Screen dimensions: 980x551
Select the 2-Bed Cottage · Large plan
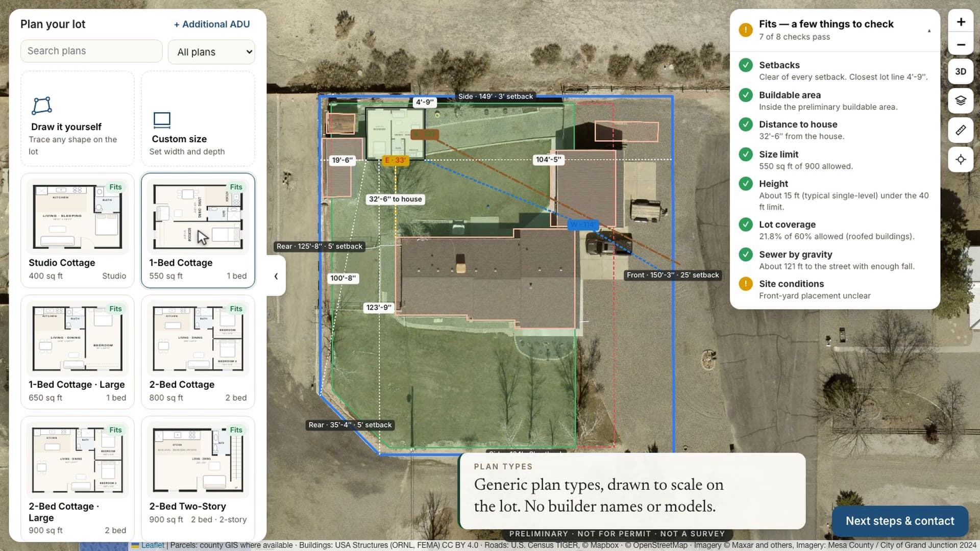[77, 478]
